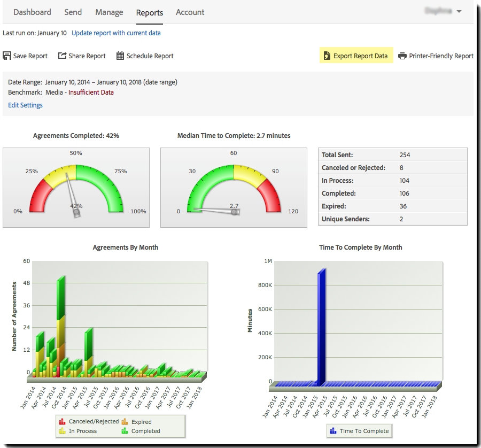Screen dimensions: 481x448
Task: Open the Schedule Report icon
Action: coord(120,55)
